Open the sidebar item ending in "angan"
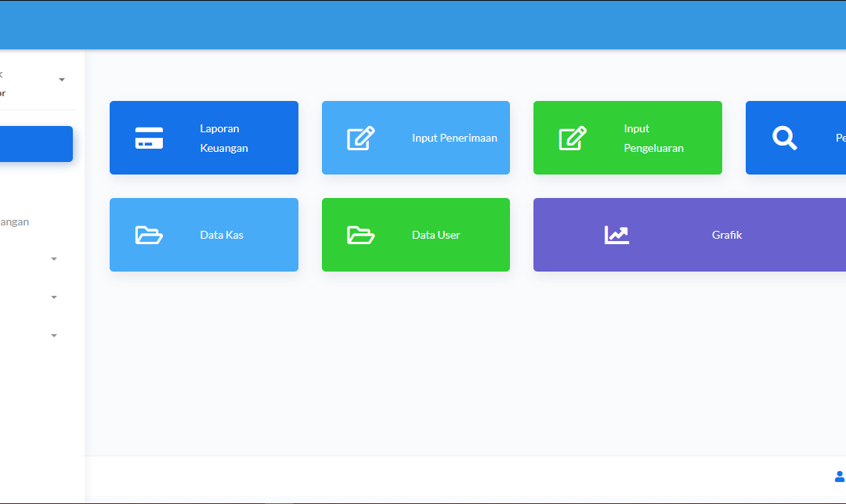This screenshot has height=504, width=846. tap(15, 221)
